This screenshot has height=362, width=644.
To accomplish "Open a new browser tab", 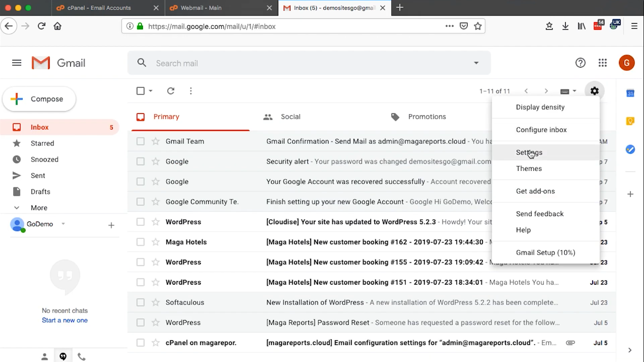I will tap(400, 8).
